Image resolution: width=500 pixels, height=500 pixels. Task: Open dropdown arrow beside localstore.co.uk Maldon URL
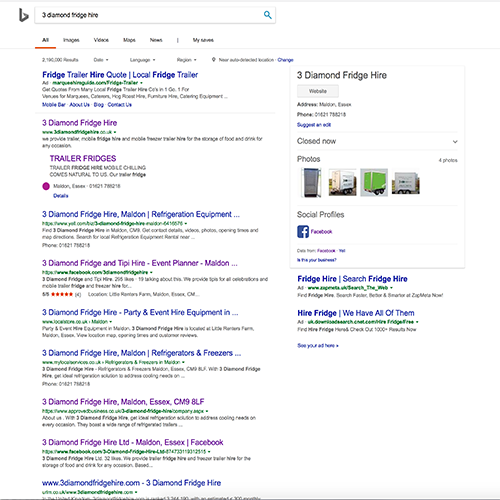(x=111, y=322)
